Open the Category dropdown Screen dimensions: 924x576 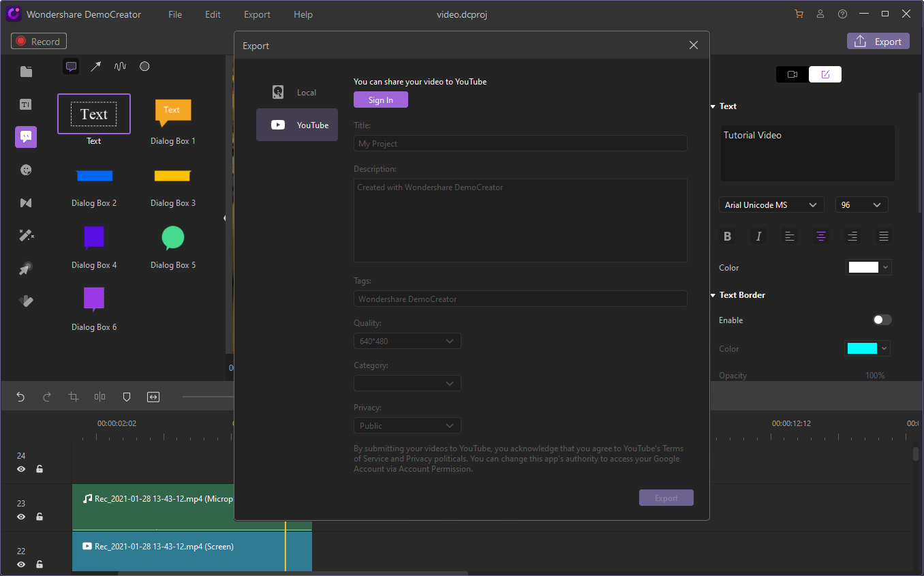[x=407, y=383]
